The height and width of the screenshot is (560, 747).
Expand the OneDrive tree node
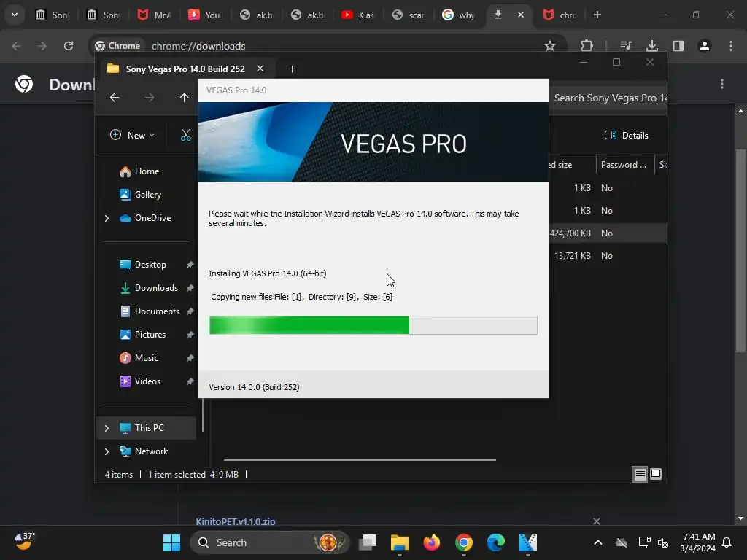107,218
